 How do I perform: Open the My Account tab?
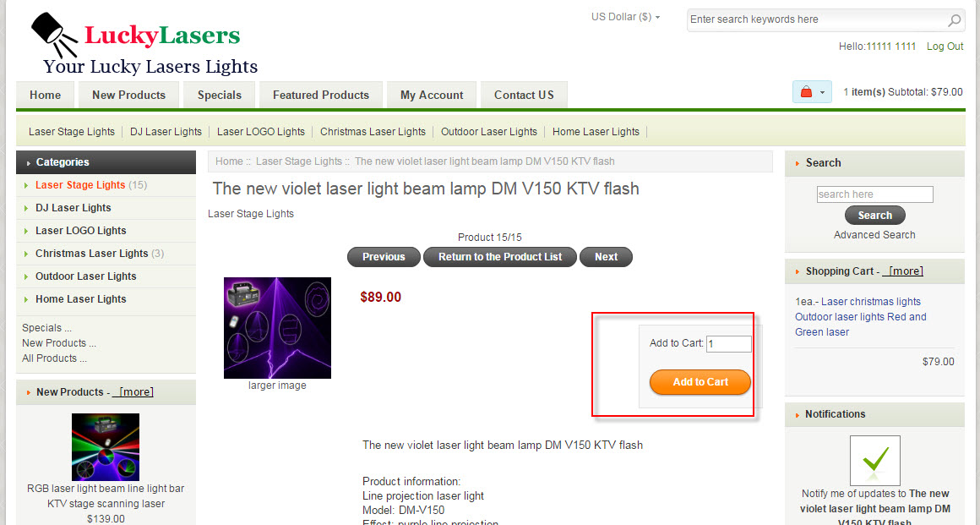tap(432, 96)
